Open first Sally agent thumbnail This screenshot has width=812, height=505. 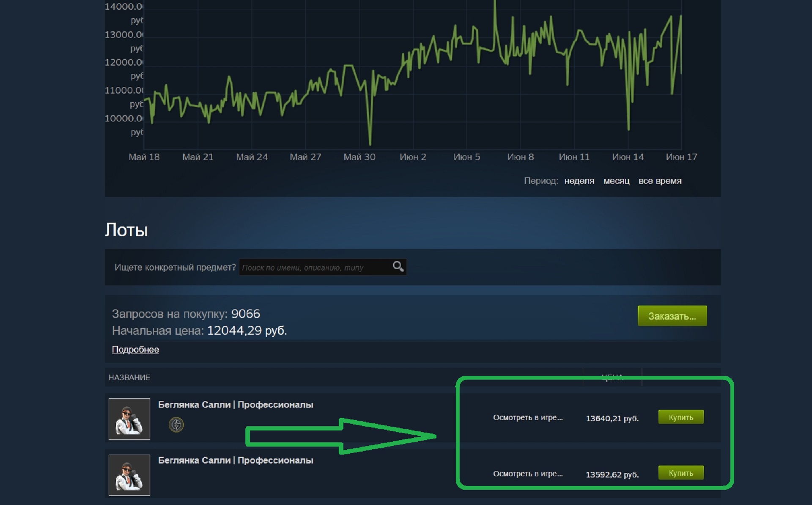pyautogui.click(x=129, y=419)
